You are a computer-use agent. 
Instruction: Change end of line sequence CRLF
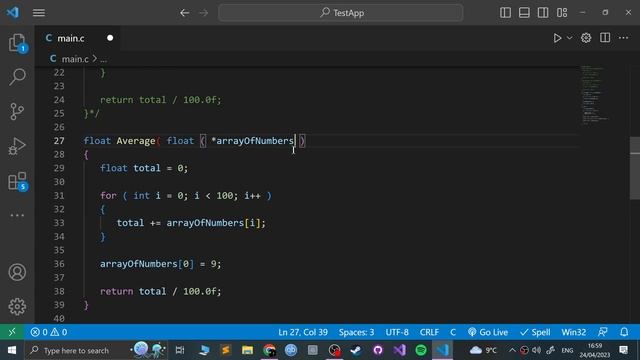429,332
